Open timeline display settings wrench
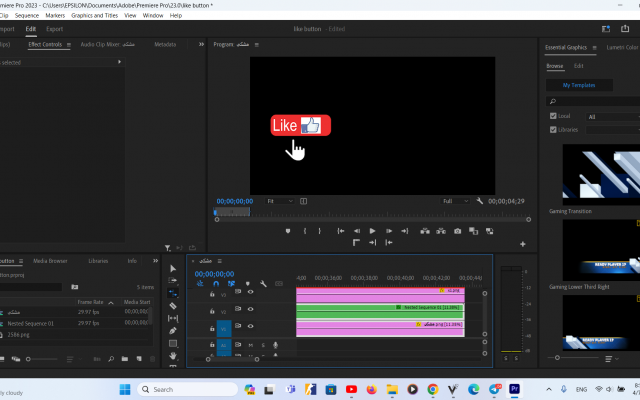The height and width of the screenshot is (400, 640). [x=263, y=283]
